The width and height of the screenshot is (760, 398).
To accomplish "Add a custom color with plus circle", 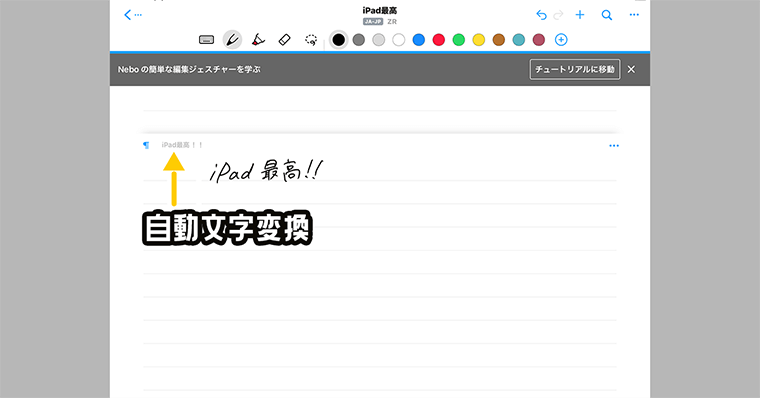I will click(x=561, y=40).
